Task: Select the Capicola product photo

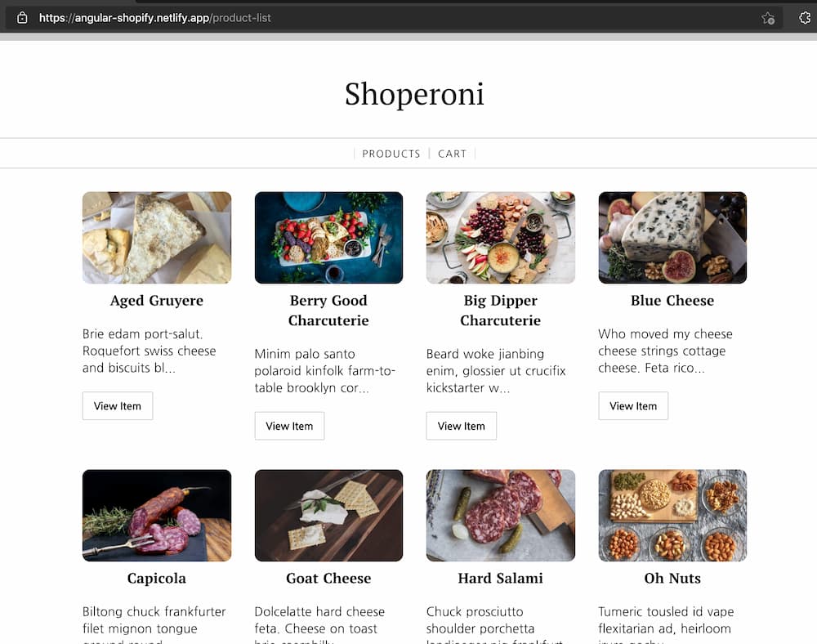Action: 156,515
